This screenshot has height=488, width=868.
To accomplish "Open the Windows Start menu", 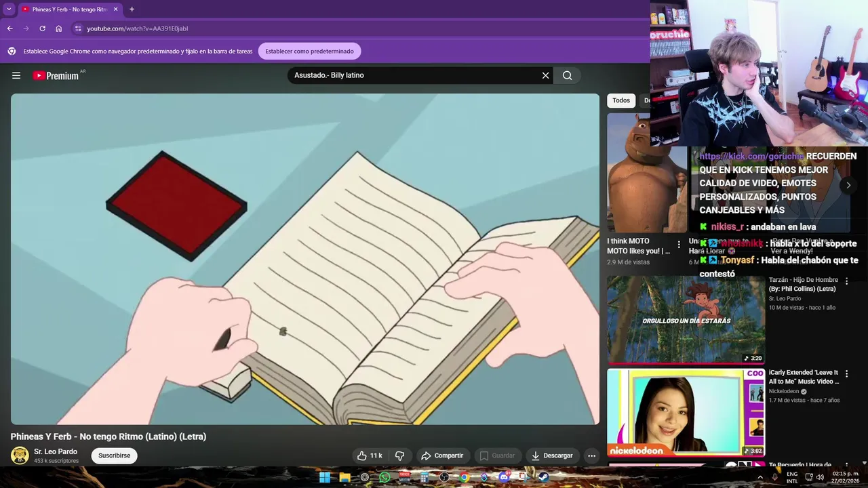I will tap(325, 477).
